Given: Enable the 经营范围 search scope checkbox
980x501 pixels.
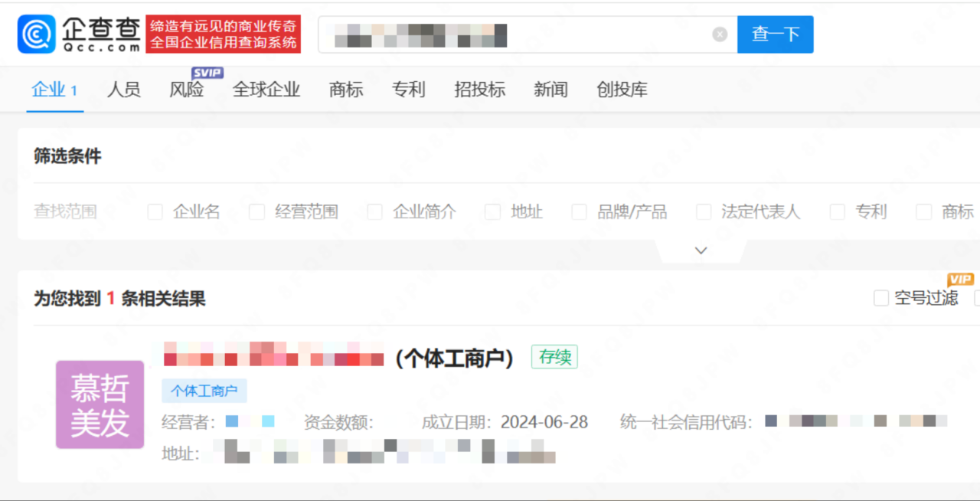Looking at the screenshot, I should tap(257, 212).
